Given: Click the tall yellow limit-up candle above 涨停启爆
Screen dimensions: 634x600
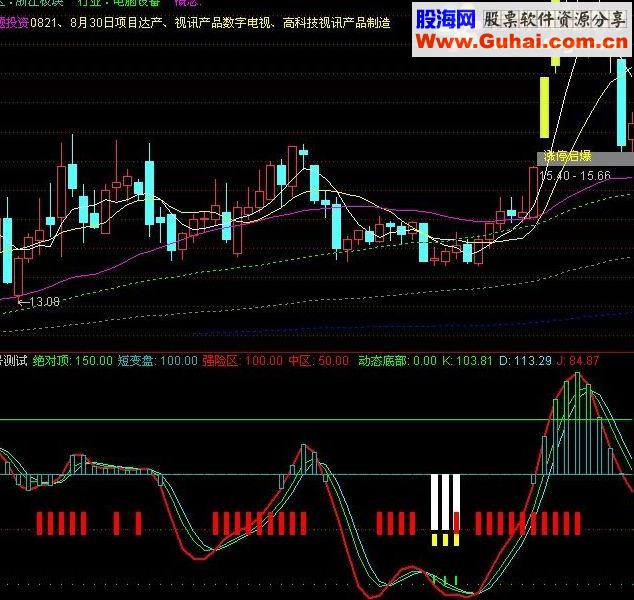Looking at the screenshot, I should click(545, 108).
